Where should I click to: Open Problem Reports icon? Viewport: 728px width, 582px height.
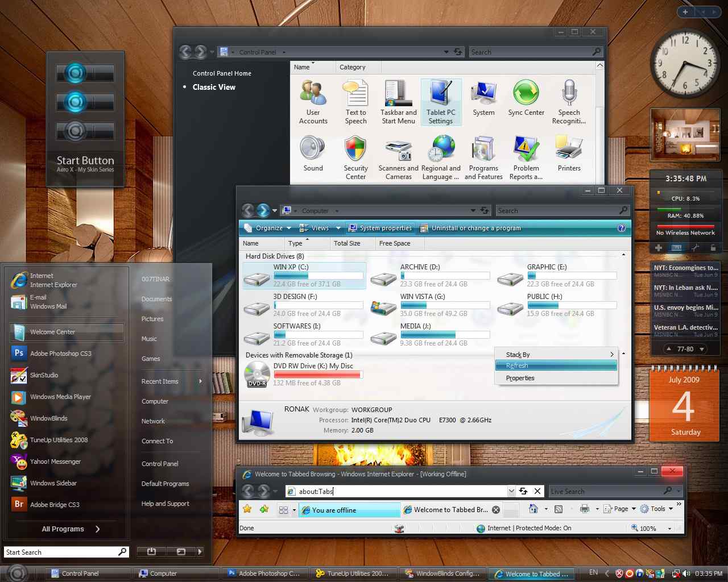526,157
